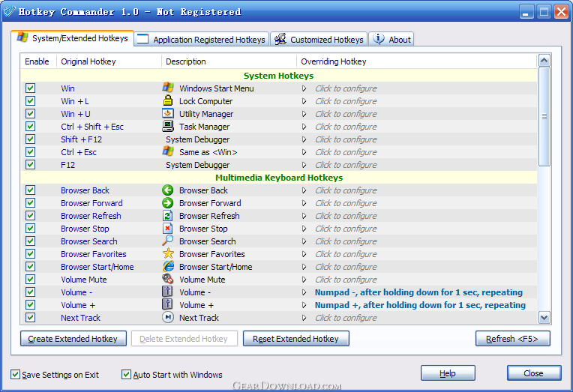573x392 pixels.
Task: Open the override arrow for Browser Start/Home
Action: pyautogui.click(x=304, y=267)
